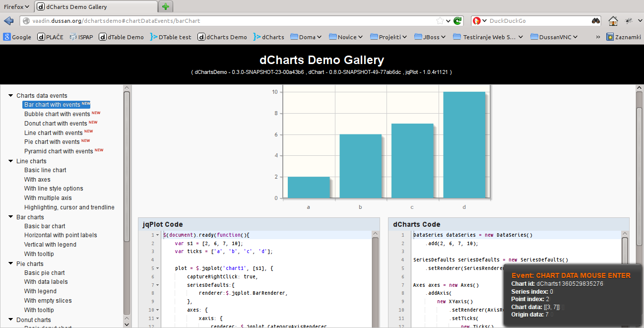Open the DuckDuckGo search engine dropdown
The width and height of the screenshot is (644, 328).
pos(479,21)
